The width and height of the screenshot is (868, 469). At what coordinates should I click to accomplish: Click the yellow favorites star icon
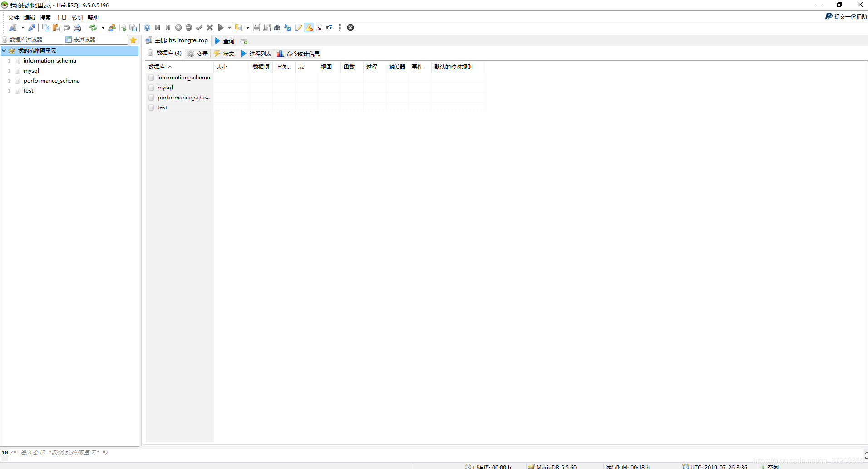click(133, 40)
